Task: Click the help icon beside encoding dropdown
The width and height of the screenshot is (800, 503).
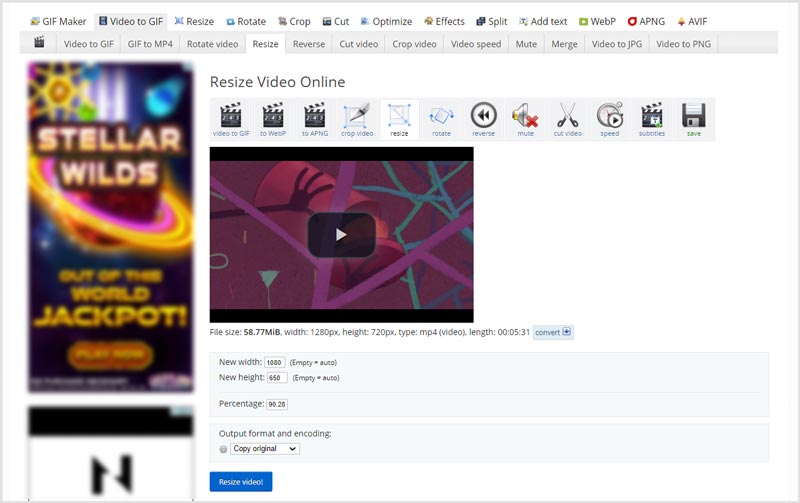Action: 223,449
